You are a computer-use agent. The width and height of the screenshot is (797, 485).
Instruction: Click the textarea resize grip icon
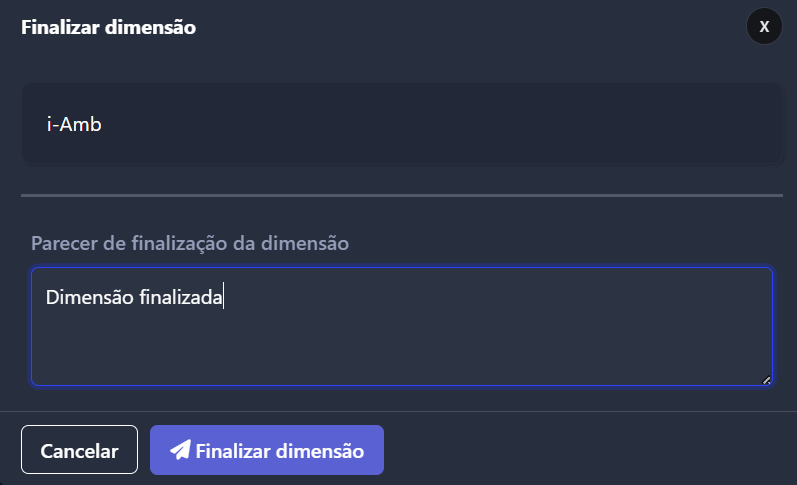[766, 380]
